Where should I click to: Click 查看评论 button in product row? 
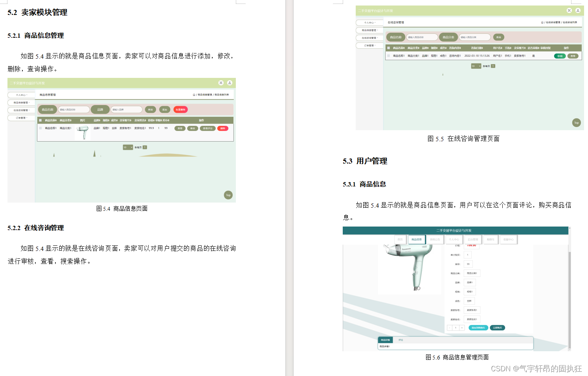(208, 128)
